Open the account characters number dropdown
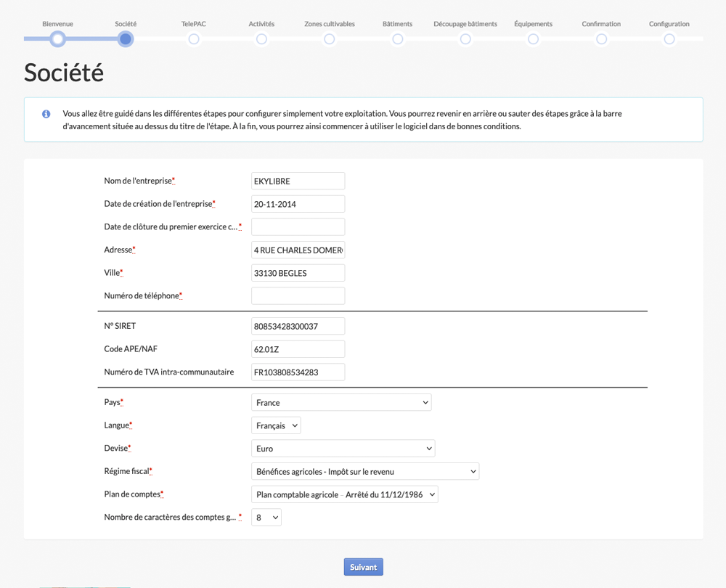Screen dimensions: 726x588 coord(266,517)
